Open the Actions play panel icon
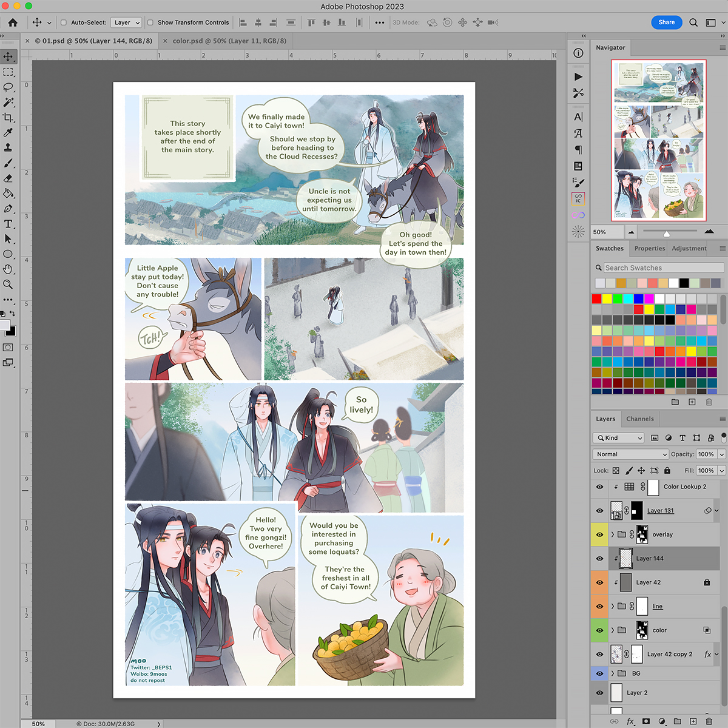Viewport: 728px width, 728px height. (x=578, y=77)
